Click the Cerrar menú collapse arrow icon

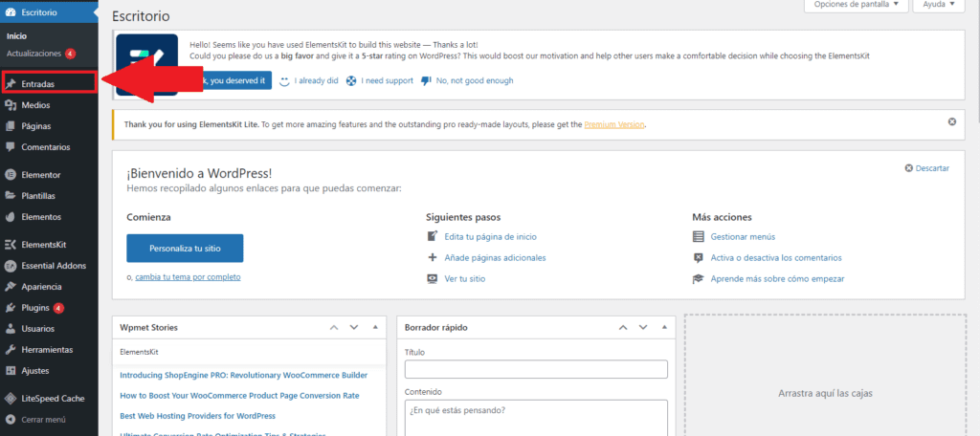click(10, 420)
